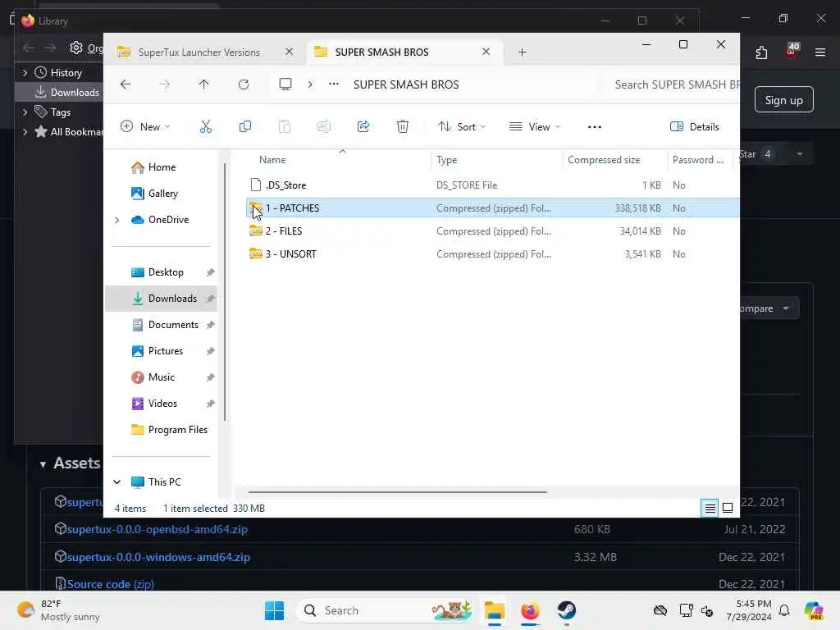Image resolution: width=840 pixels, height=630 pixels.
Task: Open the Compare dropdown on GitHub page
Action: point(769,308)
